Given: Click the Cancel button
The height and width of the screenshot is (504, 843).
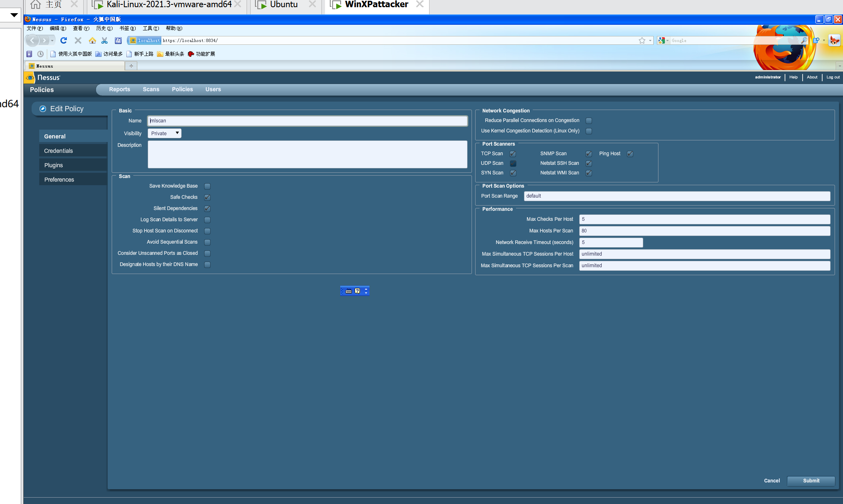Looking at the screenshot, I should click(x=771, y=481).
